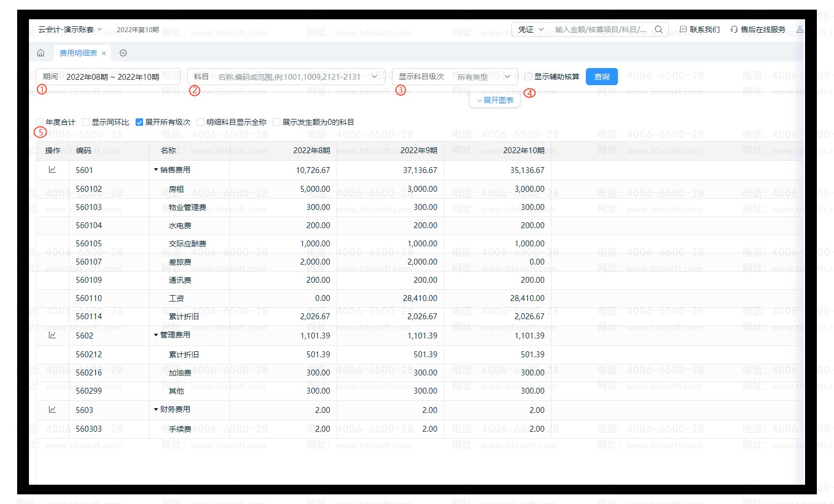The width and height of the screenshot is (834, 504).
Task: Uncheck the 展开所有级次 checkbox
Action: [139, 122]
